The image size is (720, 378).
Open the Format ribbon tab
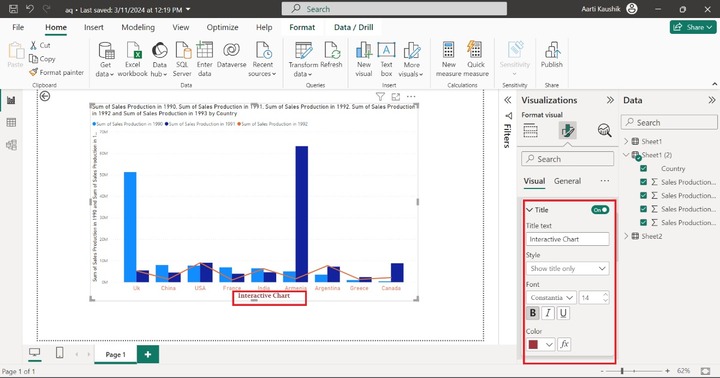(302, 27)
